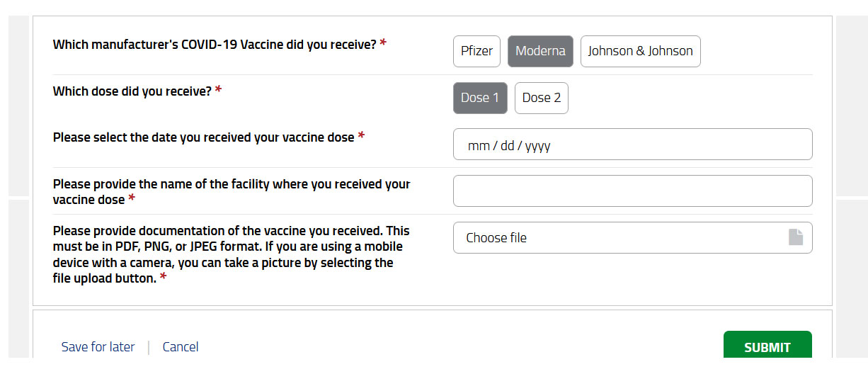Click the vaccine manufacturer question label
Screen dimensions: 868x391
point(214,45)
